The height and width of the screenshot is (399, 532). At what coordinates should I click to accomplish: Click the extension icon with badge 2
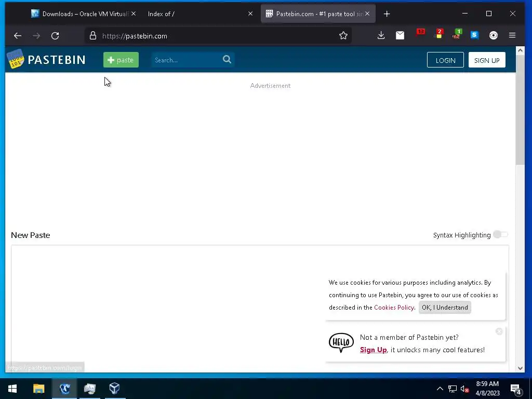pos(438,34)
